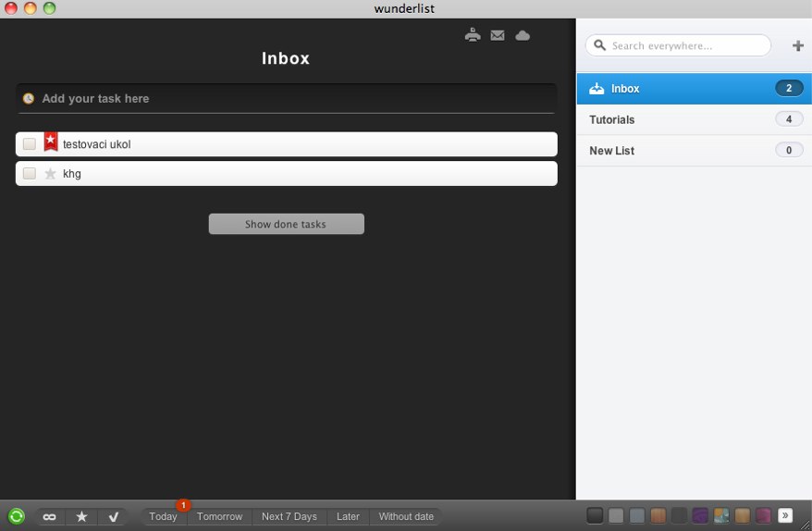Choose the light gray background swatch
This screenshot has width=812, height=531.
616,515
